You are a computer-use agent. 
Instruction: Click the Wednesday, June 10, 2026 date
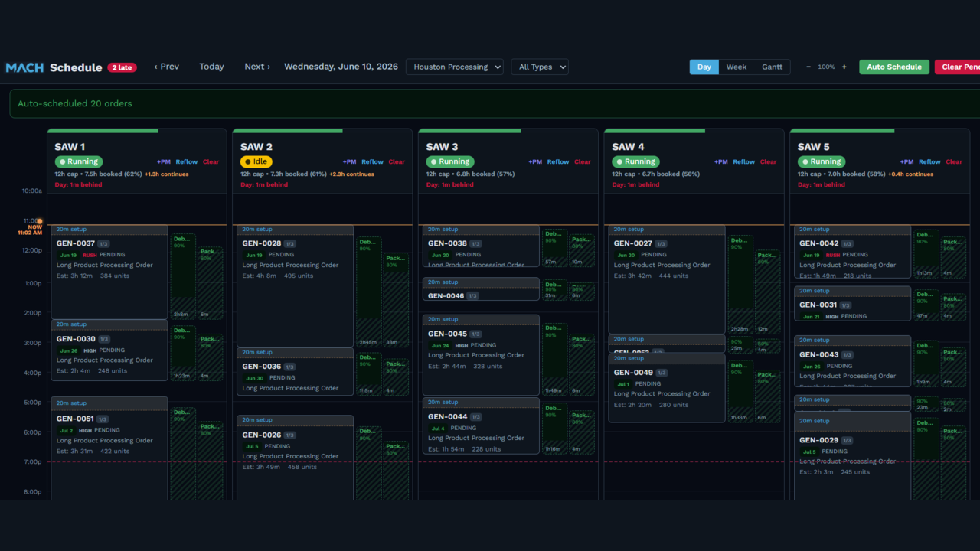click(341, 67)
